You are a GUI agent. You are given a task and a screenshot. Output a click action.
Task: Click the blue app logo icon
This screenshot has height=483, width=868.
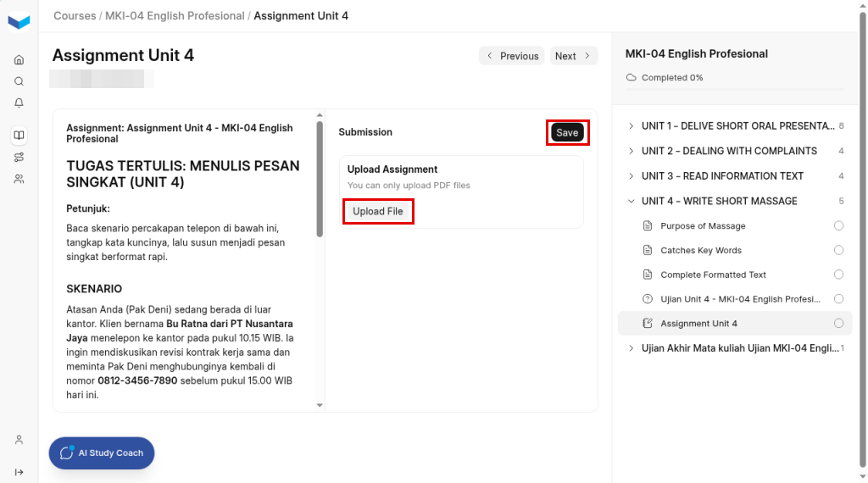(19, 21)
